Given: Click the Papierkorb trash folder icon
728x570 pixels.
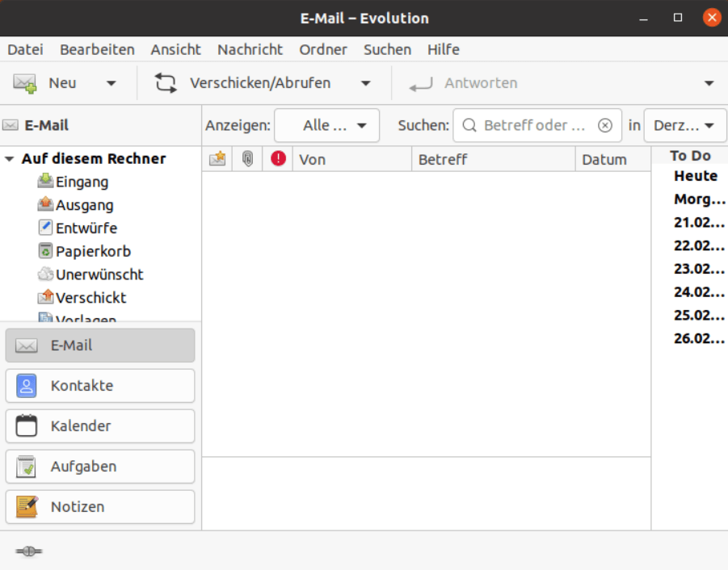Looking at the screenshot, I should tap(45, 251).
